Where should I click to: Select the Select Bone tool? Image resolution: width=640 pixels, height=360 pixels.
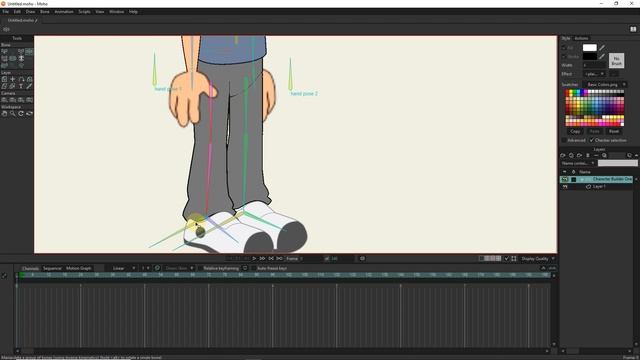click(x=4, y=51)
